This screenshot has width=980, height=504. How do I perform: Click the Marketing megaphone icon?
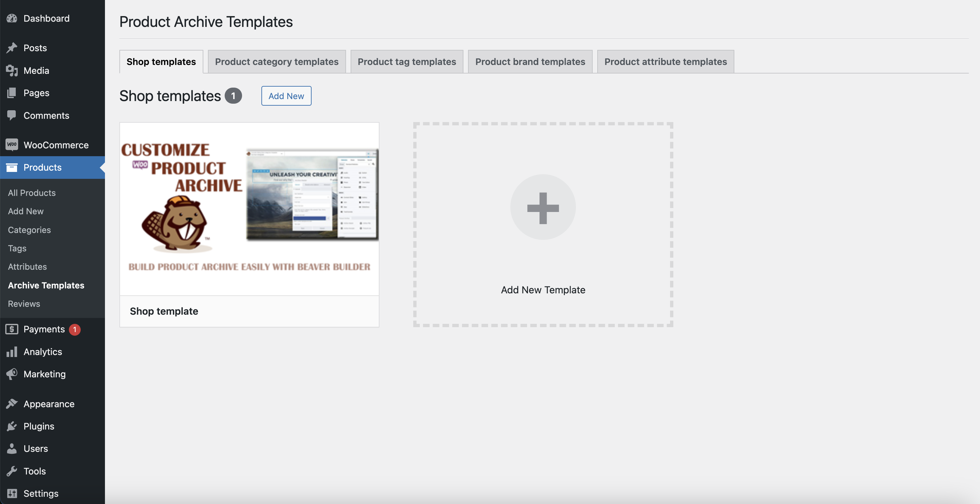(12, 374)
